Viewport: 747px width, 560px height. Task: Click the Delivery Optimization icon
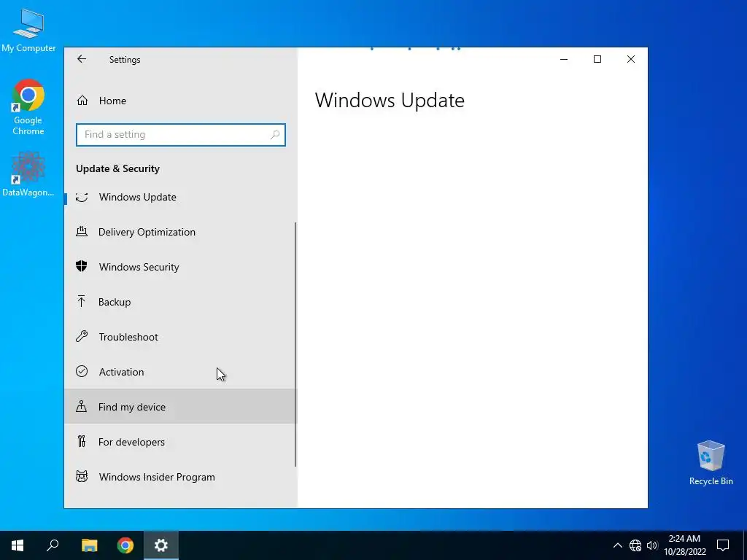[x=82, y=231]
